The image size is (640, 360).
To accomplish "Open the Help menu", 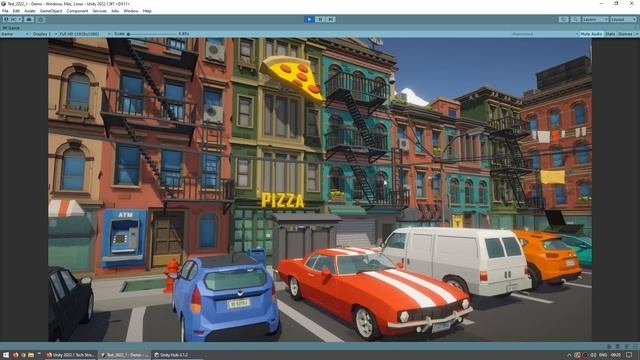I will (147, 11).
